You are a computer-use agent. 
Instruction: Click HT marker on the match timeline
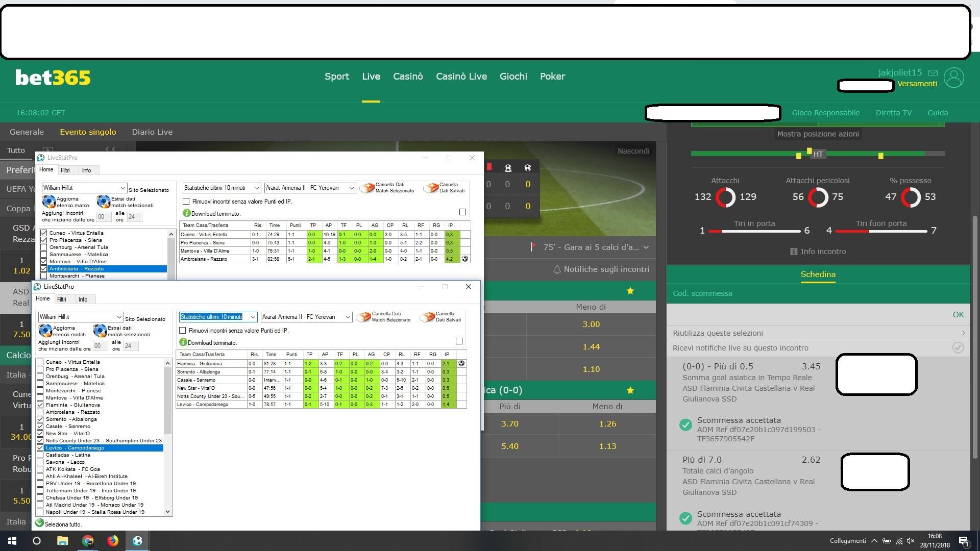pyautogui.click(x=818, y=154)
